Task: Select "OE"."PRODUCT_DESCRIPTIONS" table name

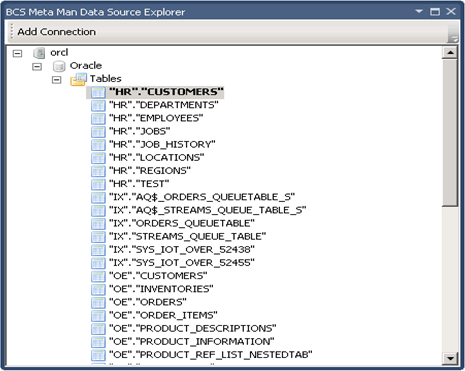Action: coord(193,328)
